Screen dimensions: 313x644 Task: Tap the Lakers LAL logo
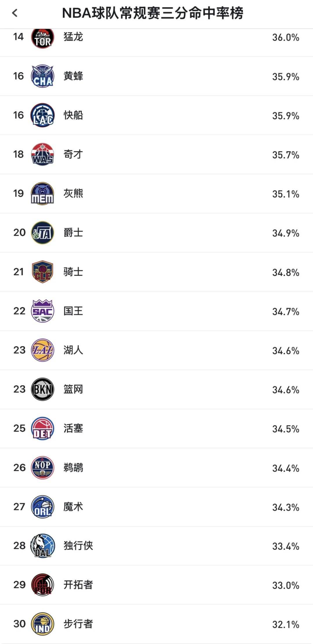click(x=43, y=350)
